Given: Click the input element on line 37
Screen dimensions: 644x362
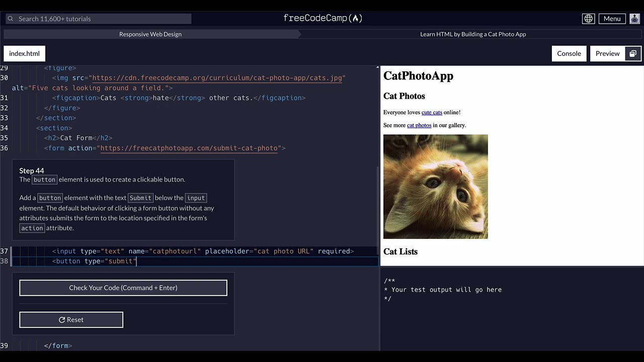Looking at the screenshot, I should (203, 251).
